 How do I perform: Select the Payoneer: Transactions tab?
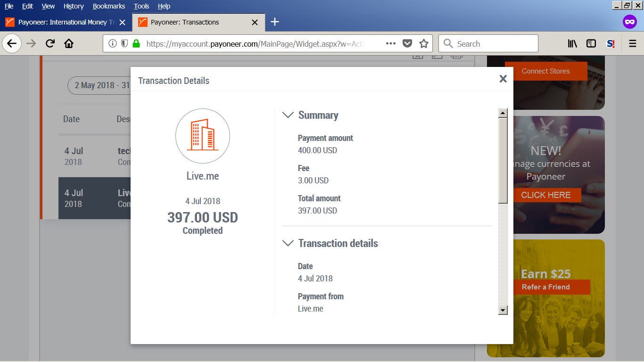pos(198,22)
